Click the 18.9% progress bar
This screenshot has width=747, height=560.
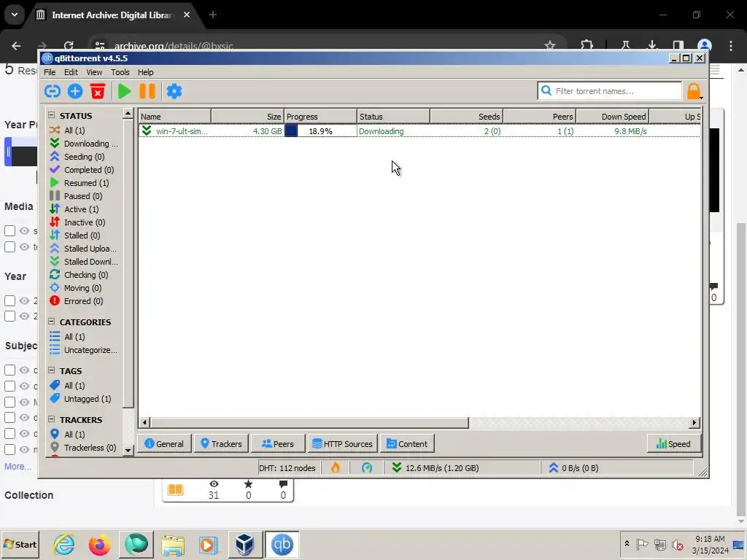(321, 131)
